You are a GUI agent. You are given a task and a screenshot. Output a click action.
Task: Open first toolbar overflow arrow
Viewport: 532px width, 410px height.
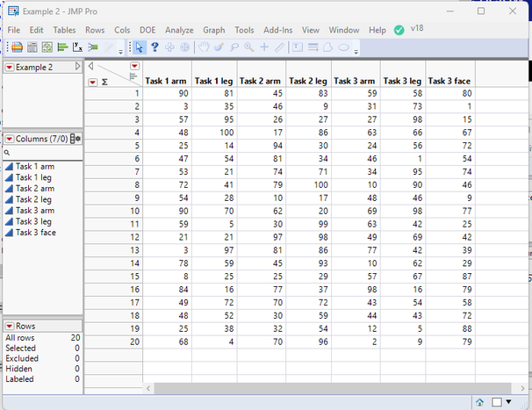coord(120,52)
